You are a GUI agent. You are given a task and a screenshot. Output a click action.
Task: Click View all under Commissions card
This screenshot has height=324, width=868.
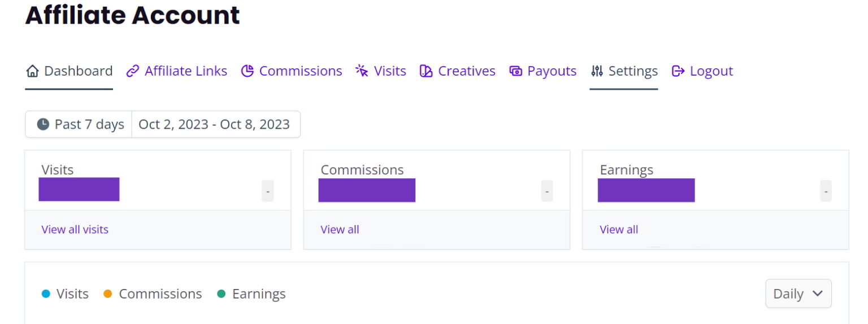[x=340, y=230]
